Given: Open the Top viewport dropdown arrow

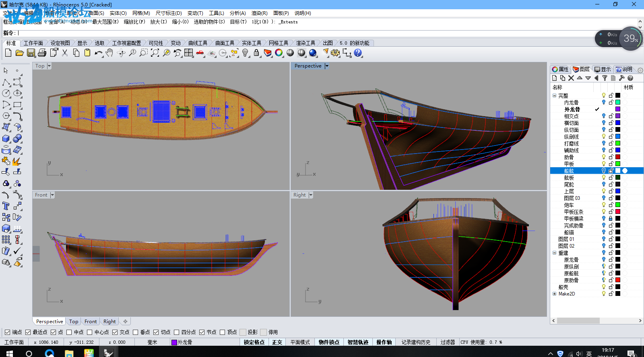Looking at the screenshot, I should (49, 66).
